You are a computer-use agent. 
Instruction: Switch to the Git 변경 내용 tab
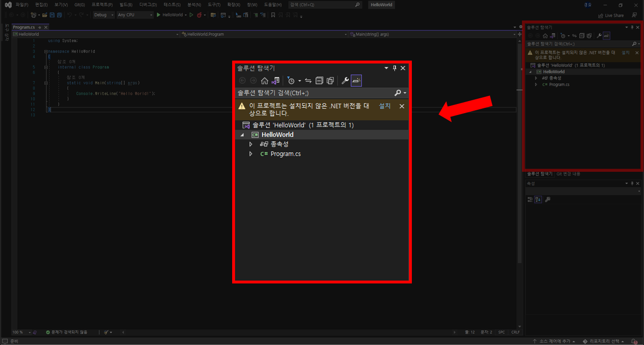click(569, 174)
